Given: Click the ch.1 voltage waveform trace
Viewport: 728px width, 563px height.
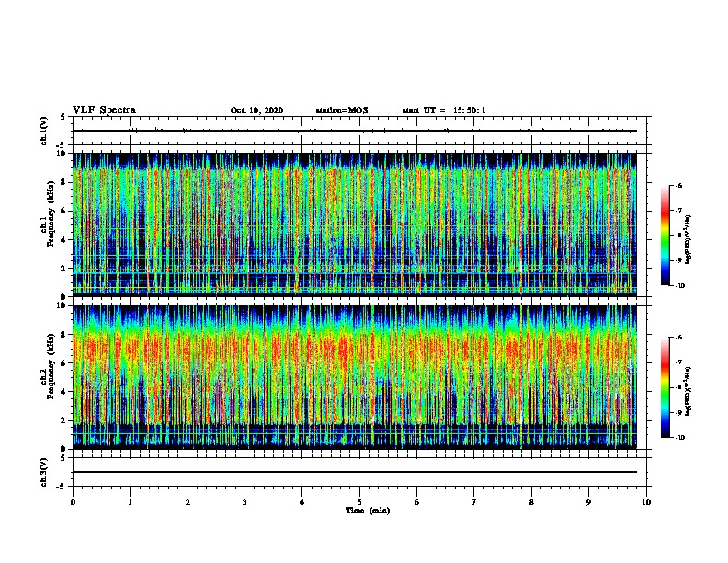Looking at the screenshot, I should 355,131.
